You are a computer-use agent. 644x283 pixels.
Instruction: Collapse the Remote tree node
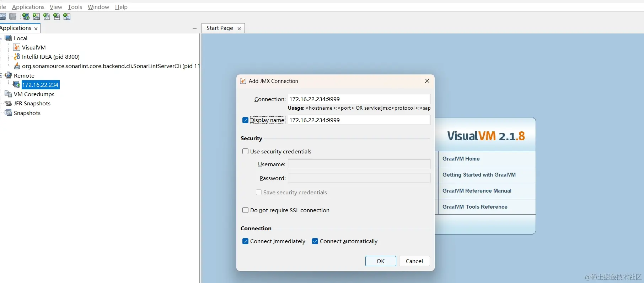pyautogui.click(x=1, y=75)
